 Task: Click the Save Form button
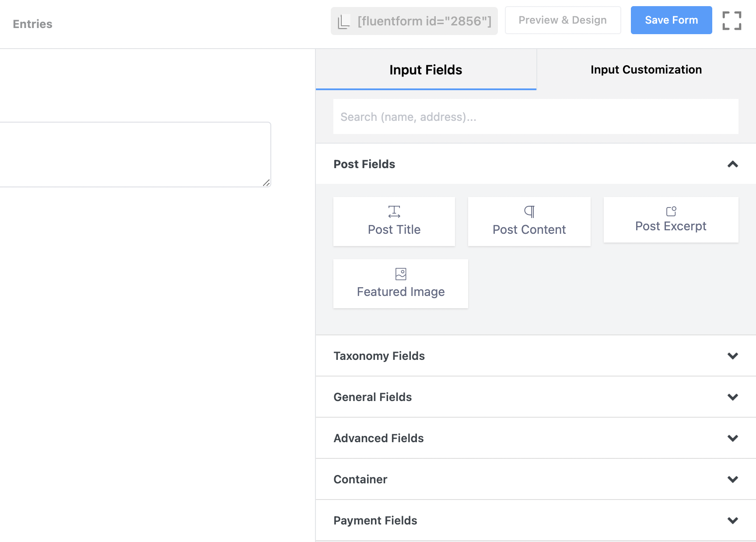click(671, 20)
